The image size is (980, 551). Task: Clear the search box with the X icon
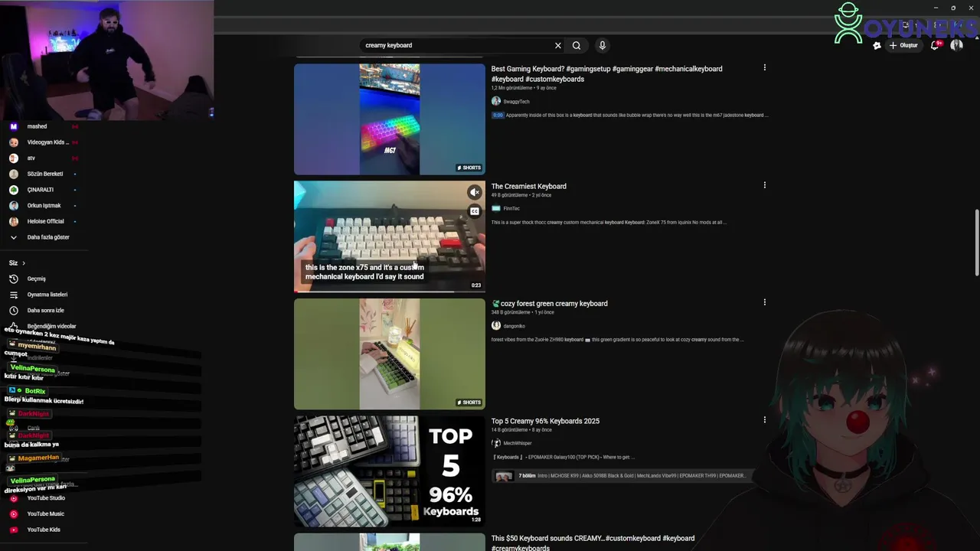558,45
